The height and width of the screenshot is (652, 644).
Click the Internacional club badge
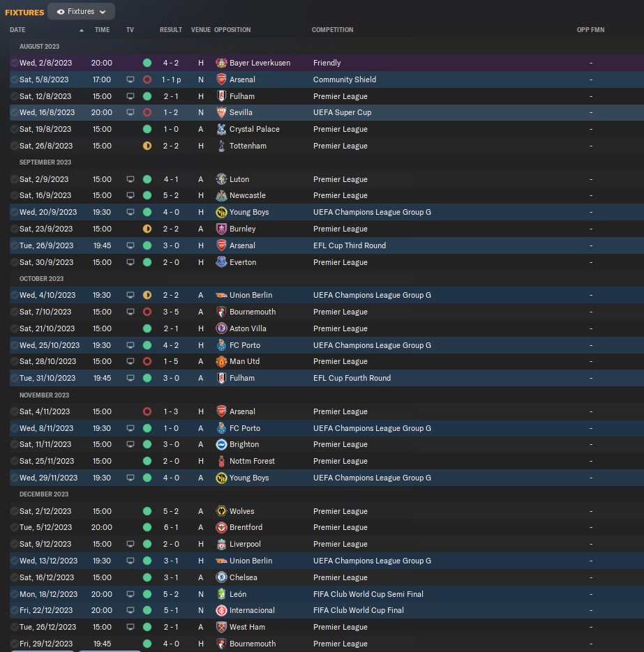221,610
